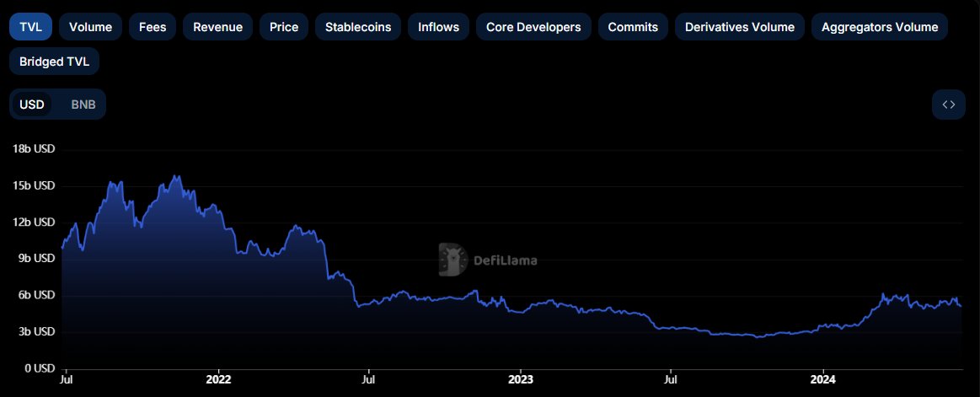Viewport: 980px width, 397px height.
Task: Show Inflows on the chart
Action: click(x=438, y=27)
